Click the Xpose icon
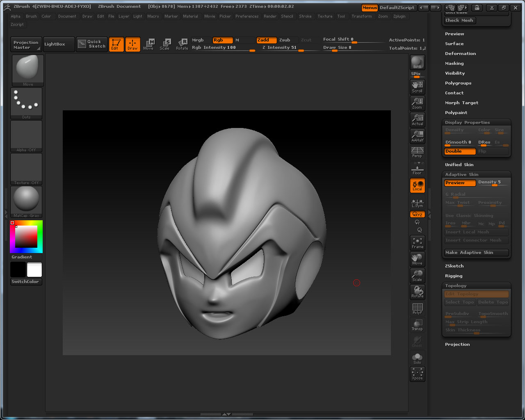The height and width of the screenshot is (420, 525). click(x=417, y=374)
